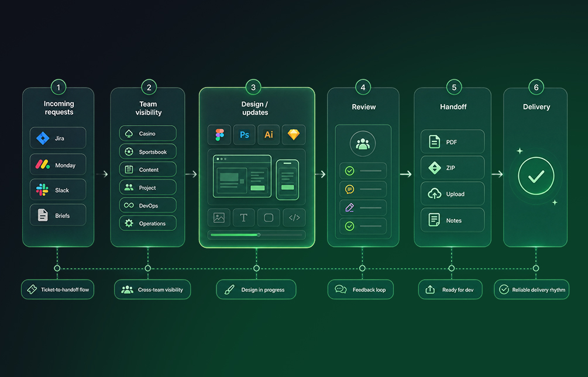The height and width of the screenshot is (377, 588).
Task: Click the desktop browser mockup thumbnail
Action: click(x=242, y=176)
